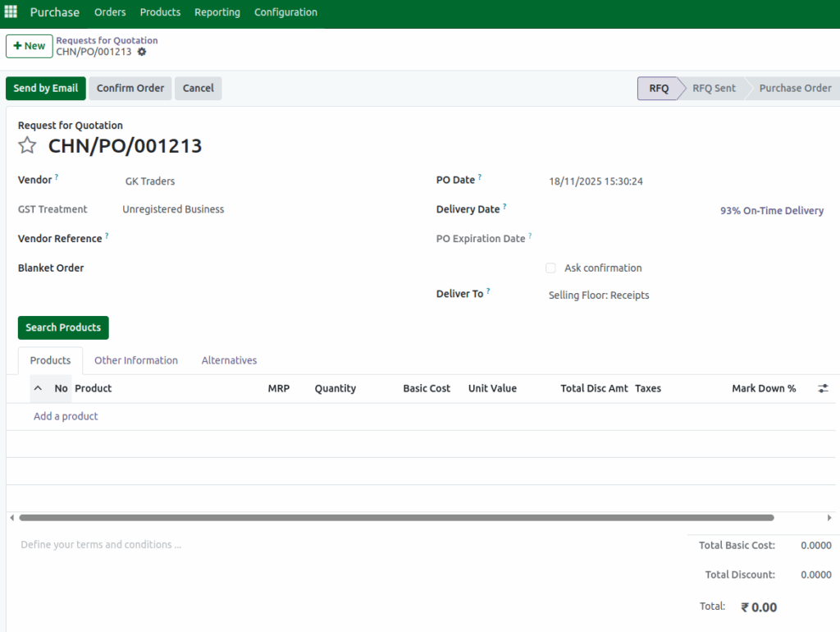Open the Reporting menu
This screenshot has width=840, height=632.
(x=217, y=11)
